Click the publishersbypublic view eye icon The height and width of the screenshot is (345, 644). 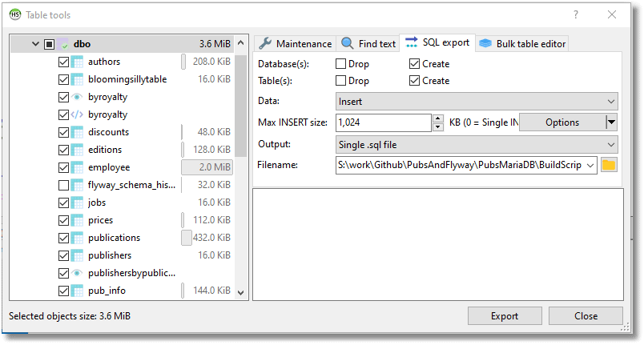78,273
